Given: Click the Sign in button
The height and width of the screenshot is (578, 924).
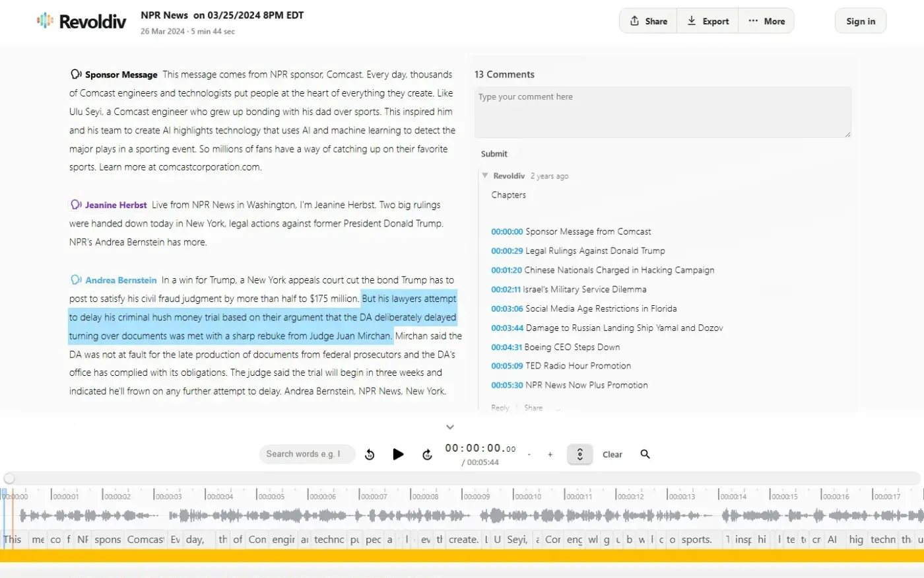Looking at the screenshot, I should [861, 21].
